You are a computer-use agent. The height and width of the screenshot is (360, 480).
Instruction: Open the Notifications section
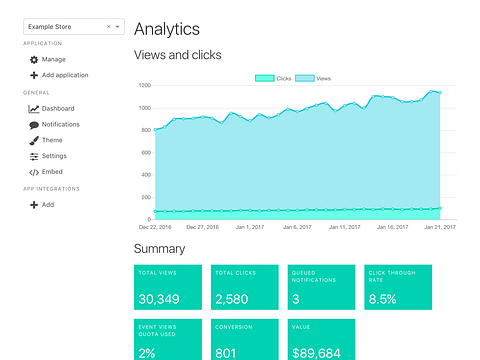pos(61,124)
